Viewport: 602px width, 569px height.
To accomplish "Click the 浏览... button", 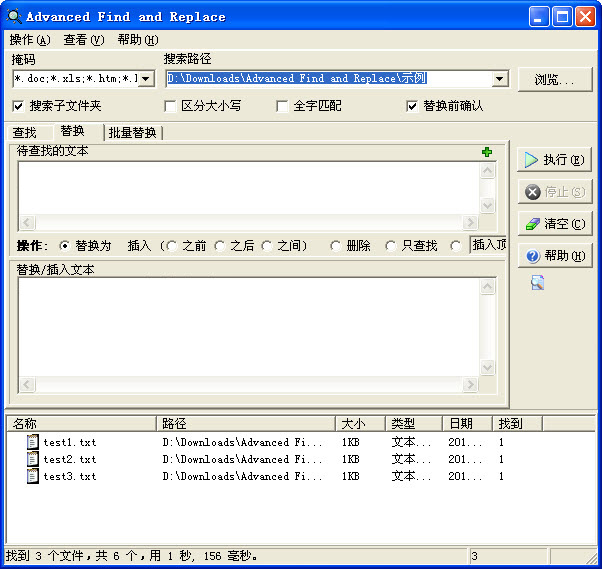I will pos(554,79).
